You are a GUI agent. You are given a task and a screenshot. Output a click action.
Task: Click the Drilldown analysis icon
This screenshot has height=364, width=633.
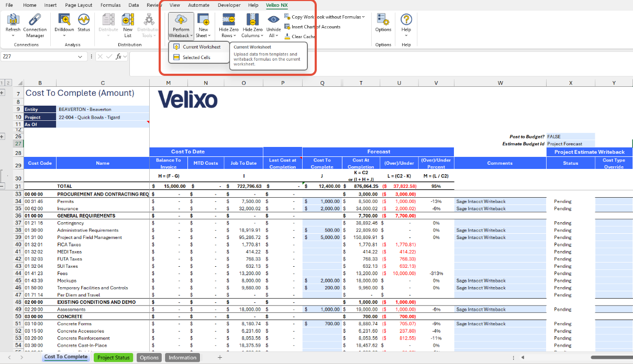tap(64, 20)
